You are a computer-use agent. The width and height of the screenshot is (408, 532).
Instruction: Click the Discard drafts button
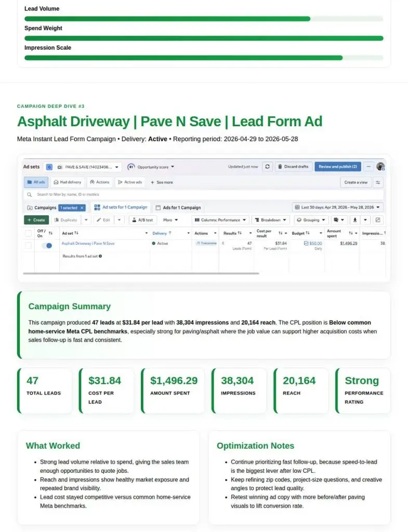click(x=293, y=167)
